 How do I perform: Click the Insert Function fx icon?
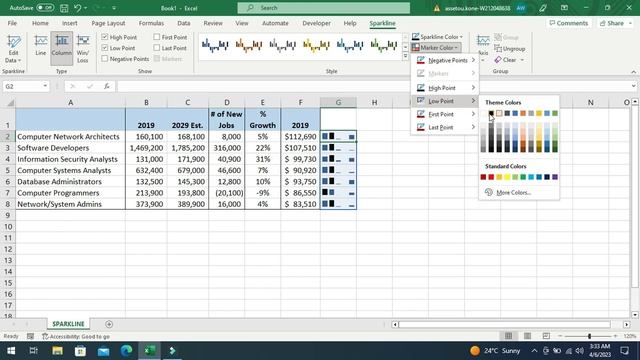point(107,86)
